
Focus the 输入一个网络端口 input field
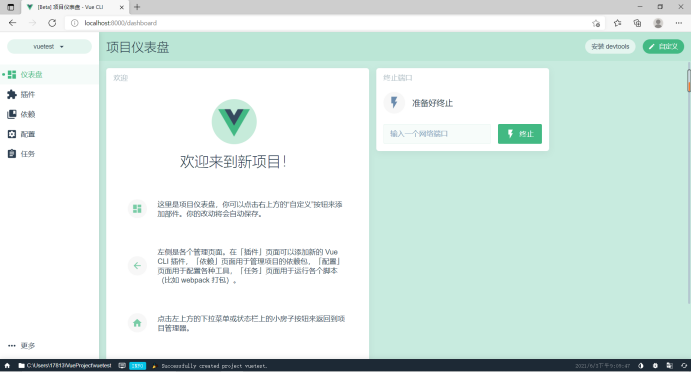[437, 134]
